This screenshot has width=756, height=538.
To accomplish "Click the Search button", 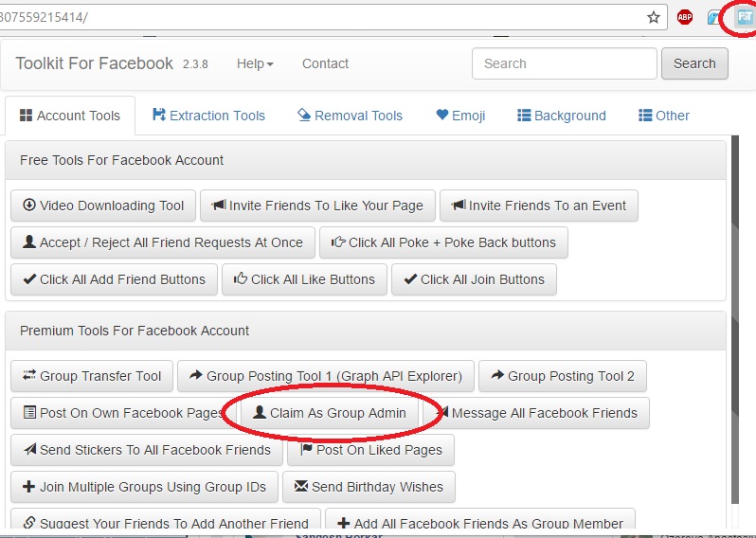I will tap(694, 63).
